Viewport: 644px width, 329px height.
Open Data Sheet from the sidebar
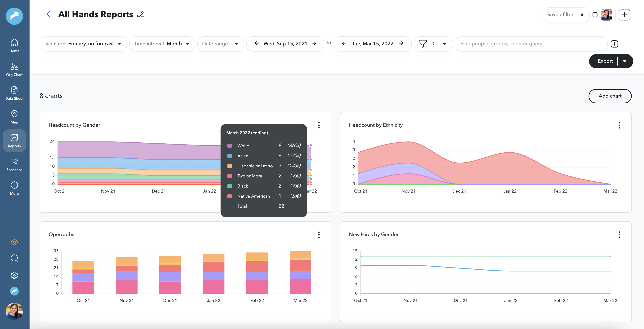point(14,93)
